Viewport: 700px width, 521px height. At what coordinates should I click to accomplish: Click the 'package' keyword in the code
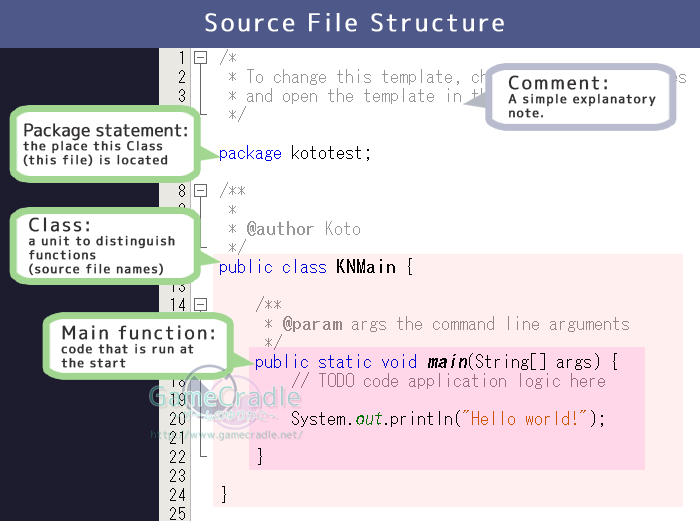pos(249,153)
